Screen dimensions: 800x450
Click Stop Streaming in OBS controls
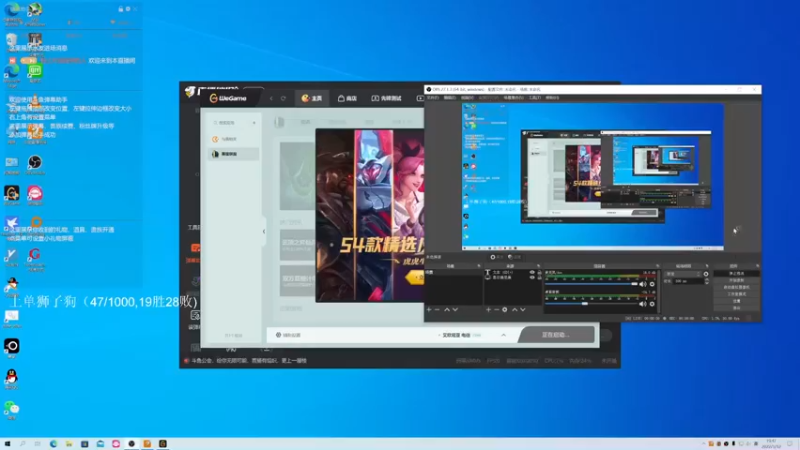[736, 273]
